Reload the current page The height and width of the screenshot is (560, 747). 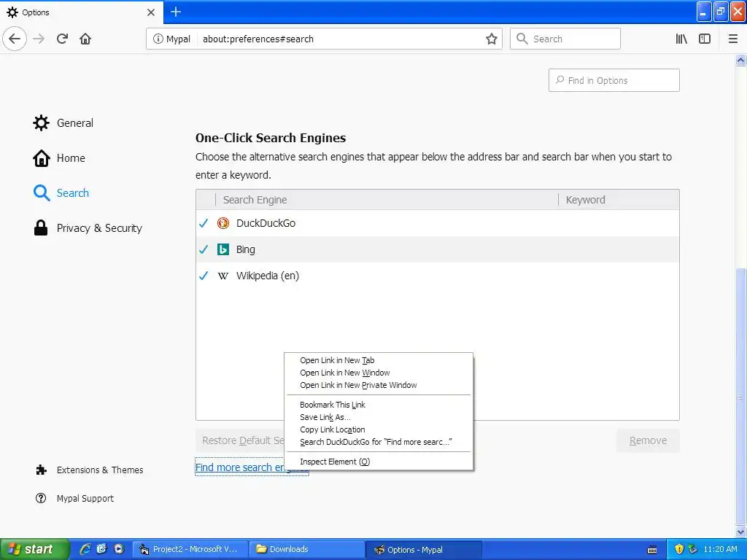(62, 39)
